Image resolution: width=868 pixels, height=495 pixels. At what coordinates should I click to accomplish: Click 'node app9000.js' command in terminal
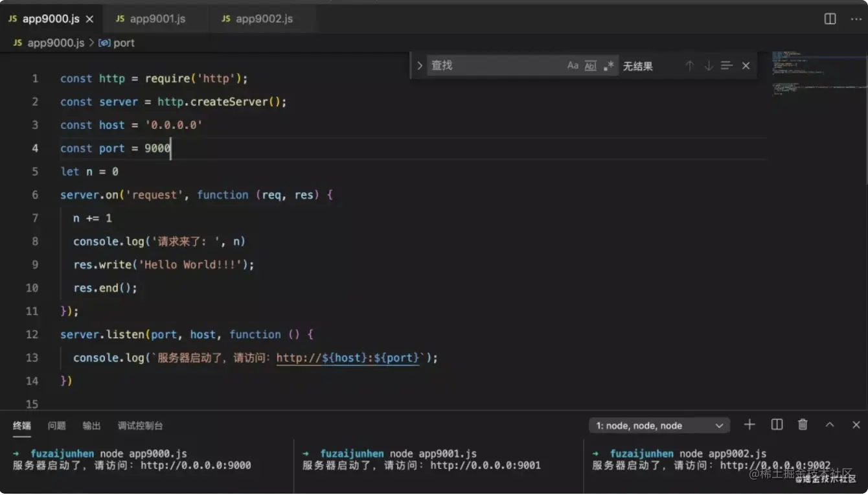click(x=143, y=454)
